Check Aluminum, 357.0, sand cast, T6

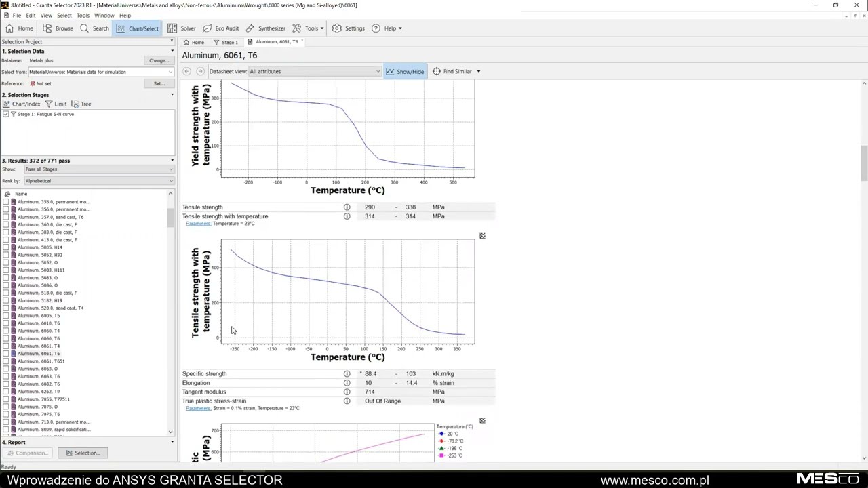[6, 217]
